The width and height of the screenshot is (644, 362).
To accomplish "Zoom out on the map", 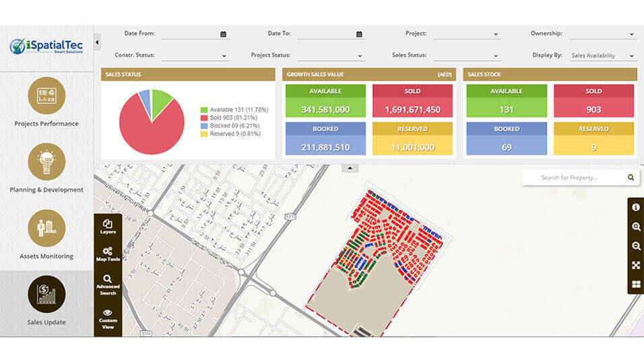I will pos(635,246).
